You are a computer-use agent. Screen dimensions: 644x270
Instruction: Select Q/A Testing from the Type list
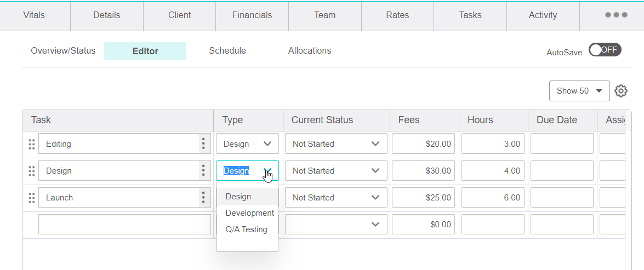pyautogui.click(x=246, y=229)
